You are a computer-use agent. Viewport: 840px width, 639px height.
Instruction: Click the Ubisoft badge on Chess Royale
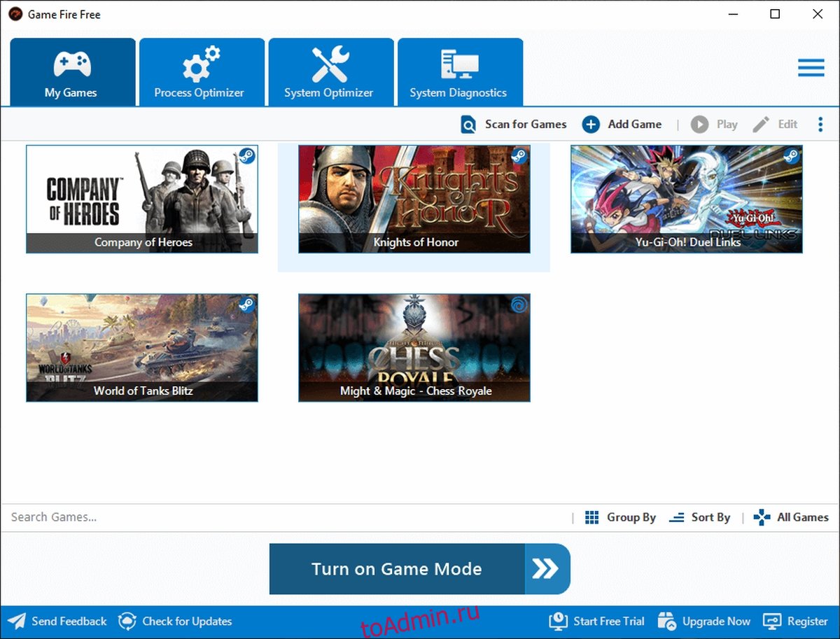519,304
